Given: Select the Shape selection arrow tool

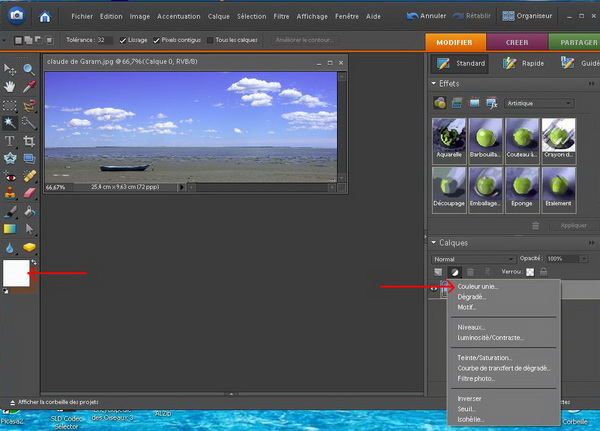Looking at the screenshot, I should [29, 229].
